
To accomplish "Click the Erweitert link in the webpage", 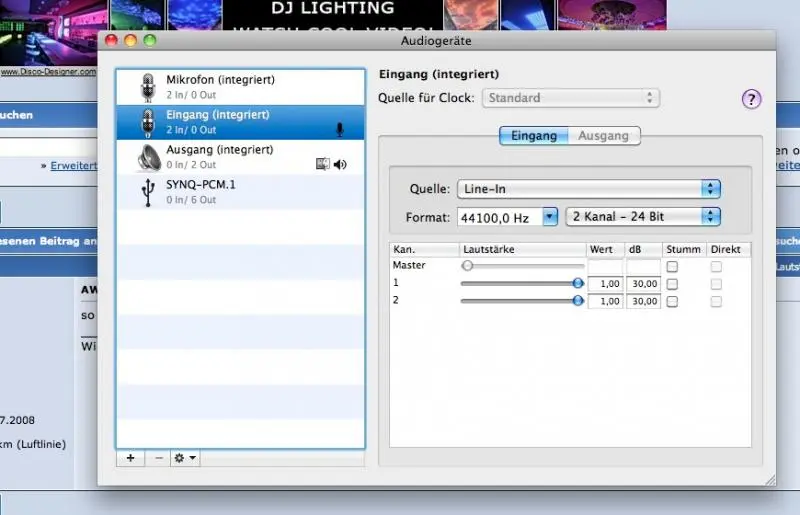I will [x=75, y=165].
